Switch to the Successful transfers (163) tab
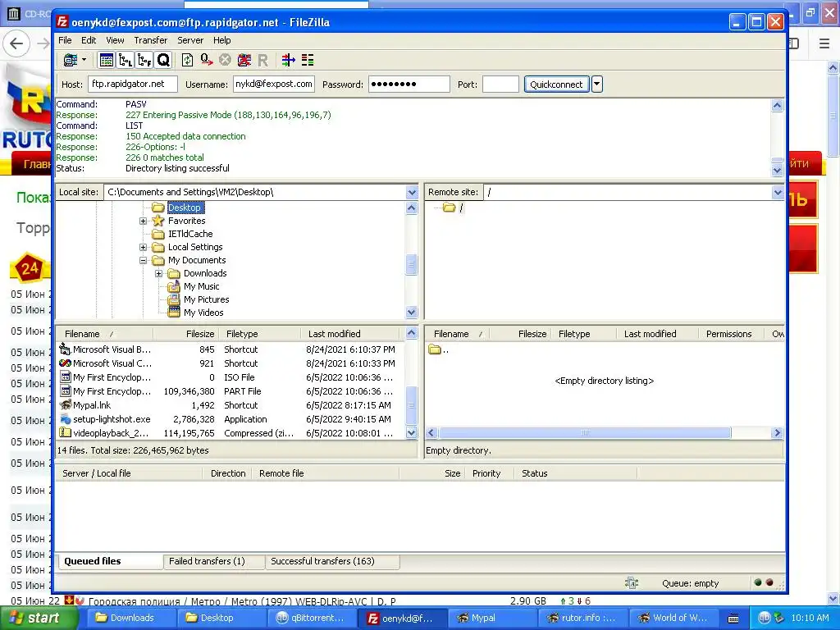Screen dimensions: 840x630 point(333,561)
